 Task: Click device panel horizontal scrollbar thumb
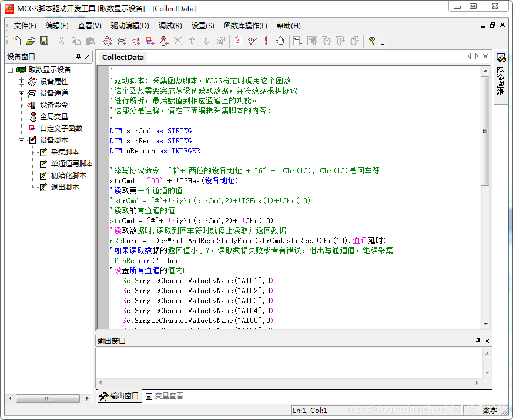pyautogui.click(x=48, y=398)
